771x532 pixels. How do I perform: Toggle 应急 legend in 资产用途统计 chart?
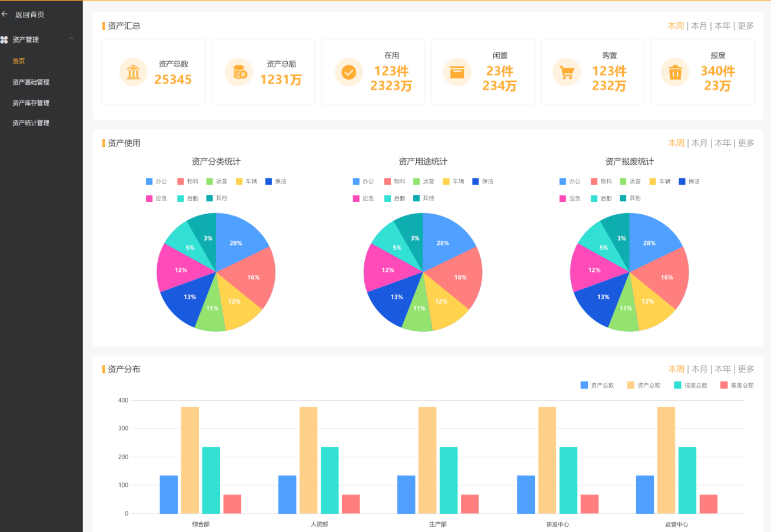(x=363, y=198)
